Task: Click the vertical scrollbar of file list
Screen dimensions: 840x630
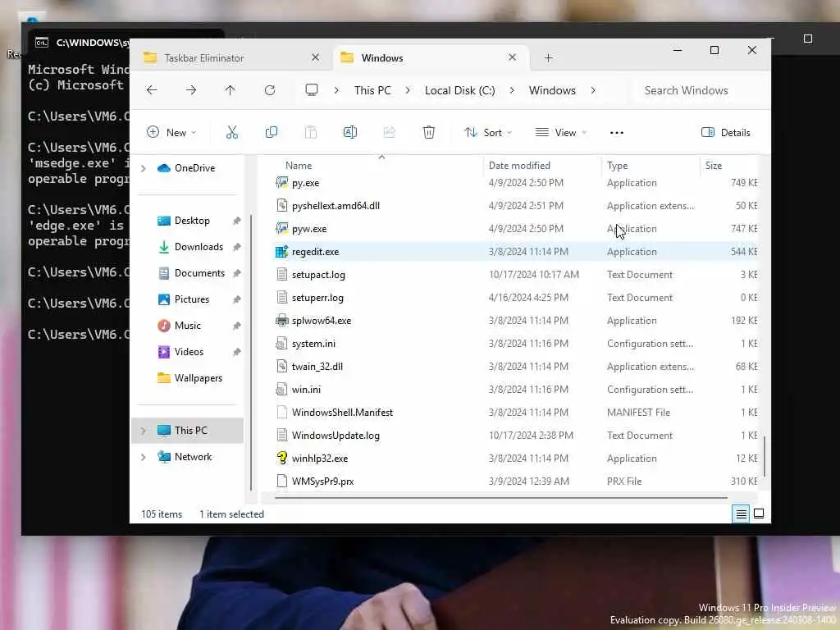Action: (765, 456)
